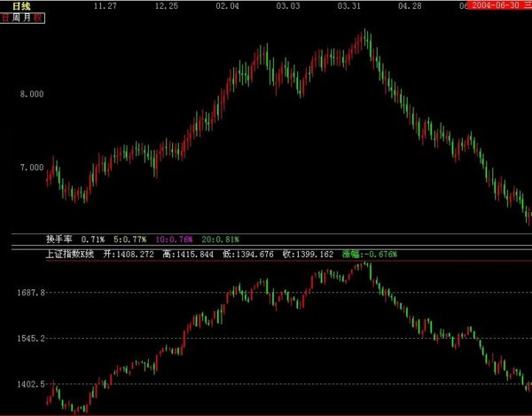This screenshot has height=416, width=532.
Task: Click the 03.03 date label
Action: coord(288,6)
